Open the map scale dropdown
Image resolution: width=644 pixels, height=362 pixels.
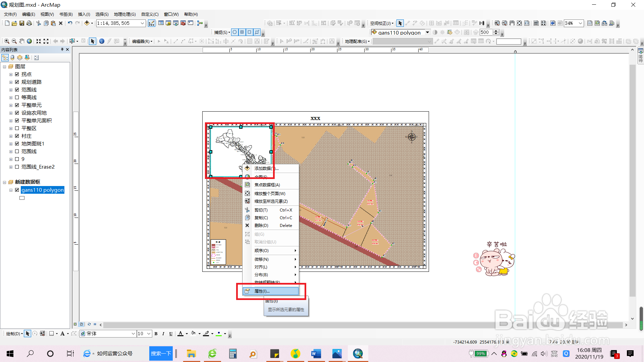click(x=142, y=23)
